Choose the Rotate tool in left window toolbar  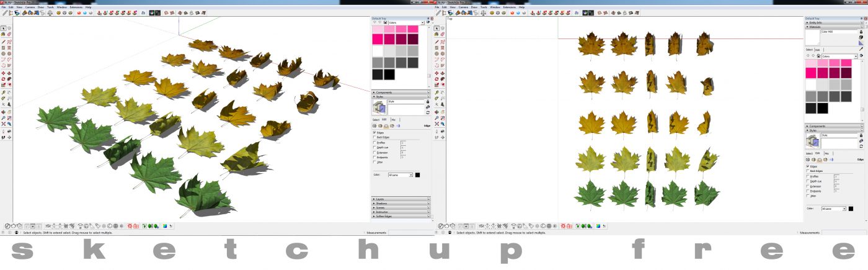click(x=4, y=79)
